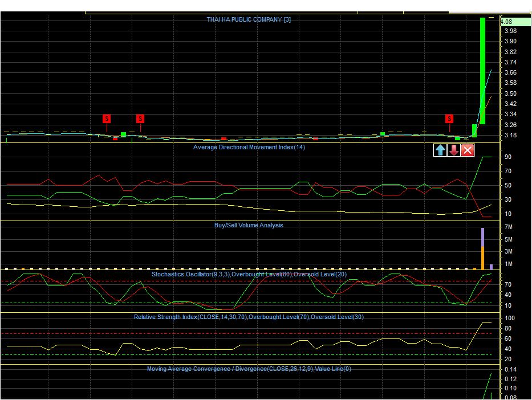The width and height of the screenshot is (532, 400).
Task: Click the 0.14 value on the MACD axis
Action: click(511, 369)
